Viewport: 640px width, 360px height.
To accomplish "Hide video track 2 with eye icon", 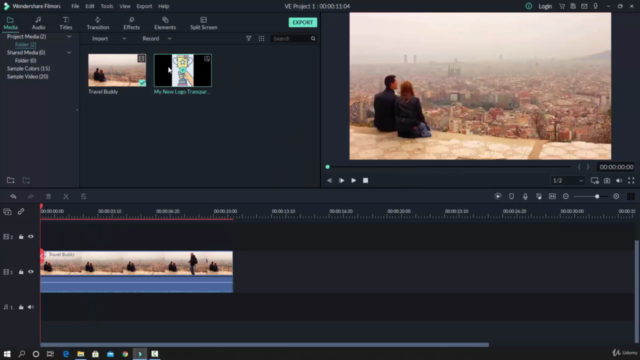I will 31,237.
